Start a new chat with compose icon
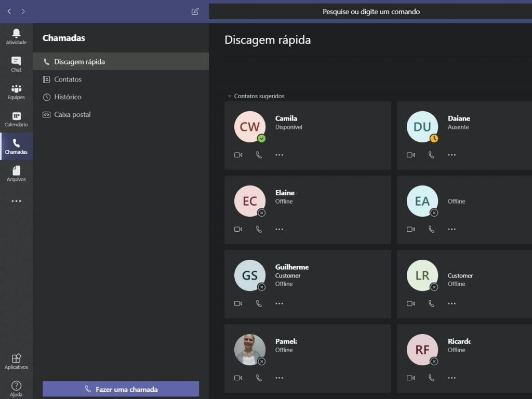Viewport: 532px width, 399px height. pos(195,11)
